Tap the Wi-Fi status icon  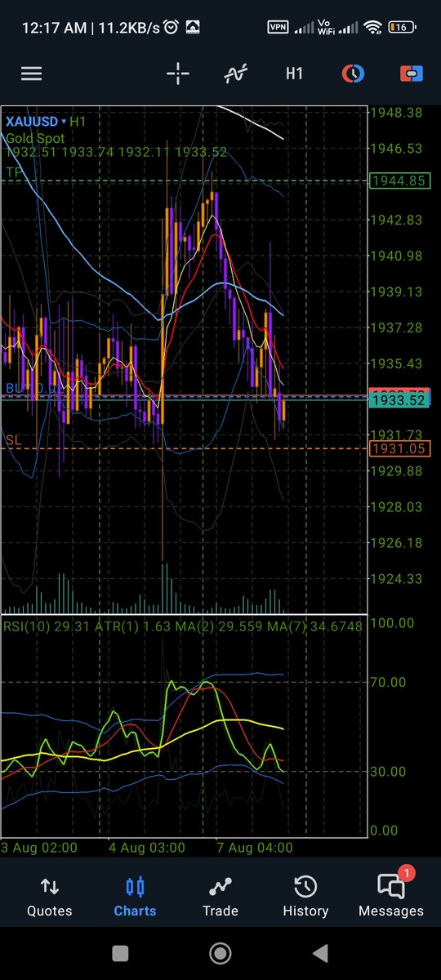374,28
